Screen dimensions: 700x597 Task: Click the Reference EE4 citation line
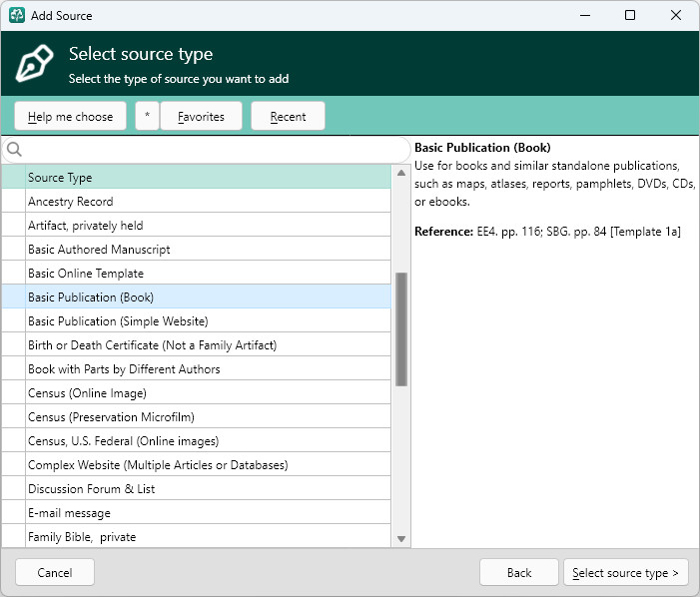coord(547,232)
